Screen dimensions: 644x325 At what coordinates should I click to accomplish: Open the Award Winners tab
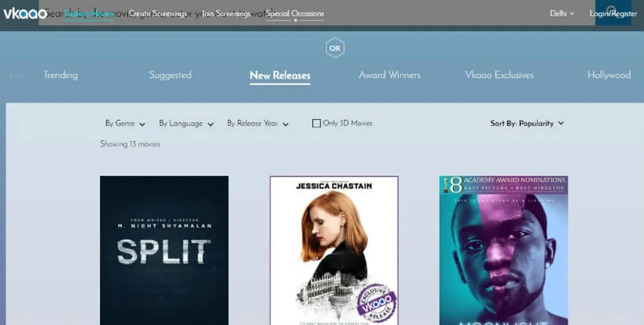[389, 75]
